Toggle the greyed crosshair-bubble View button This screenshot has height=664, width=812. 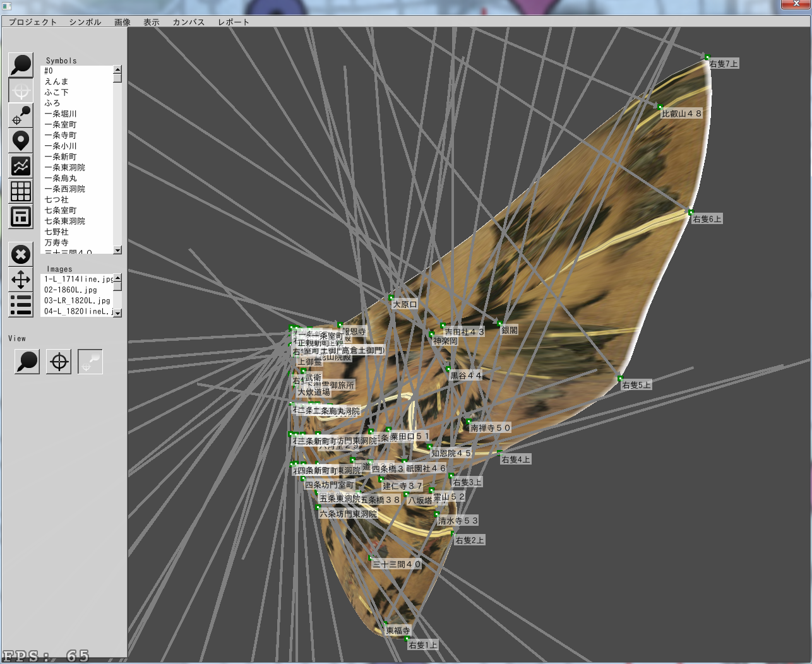(90, 362)
